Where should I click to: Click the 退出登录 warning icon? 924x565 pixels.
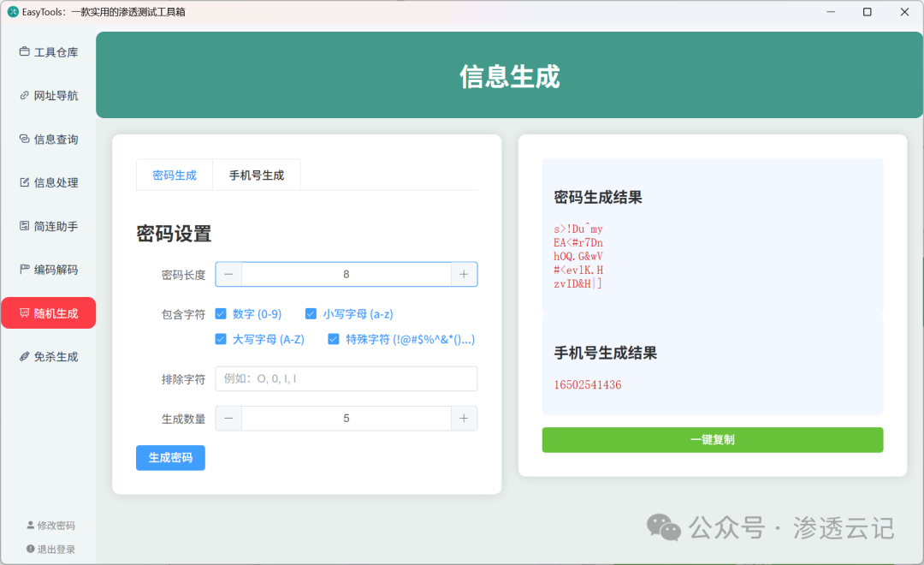click(x=31, y=549)
